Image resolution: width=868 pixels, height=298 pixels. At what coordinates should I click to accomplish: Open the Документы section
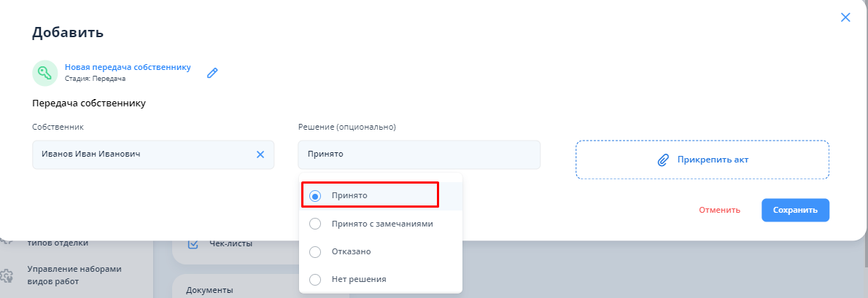[x=209, y=290]
